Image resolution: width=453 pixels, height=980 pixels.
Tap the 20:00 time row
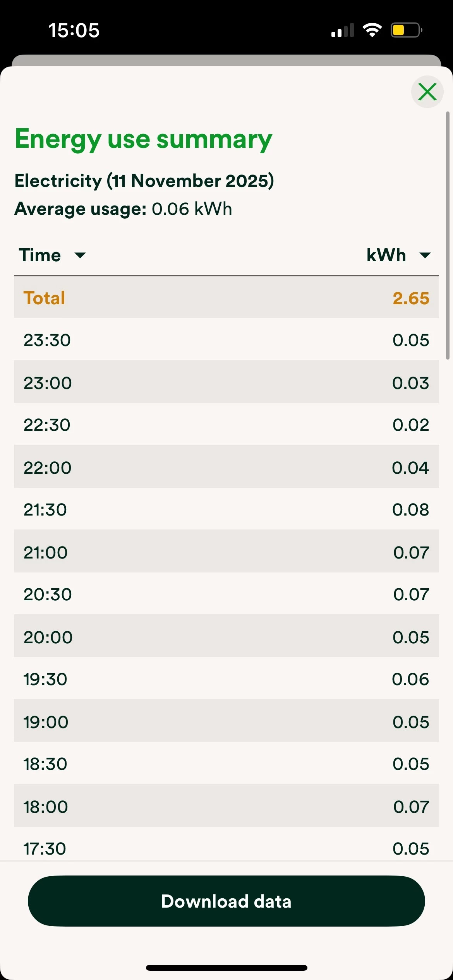point(226,637)
